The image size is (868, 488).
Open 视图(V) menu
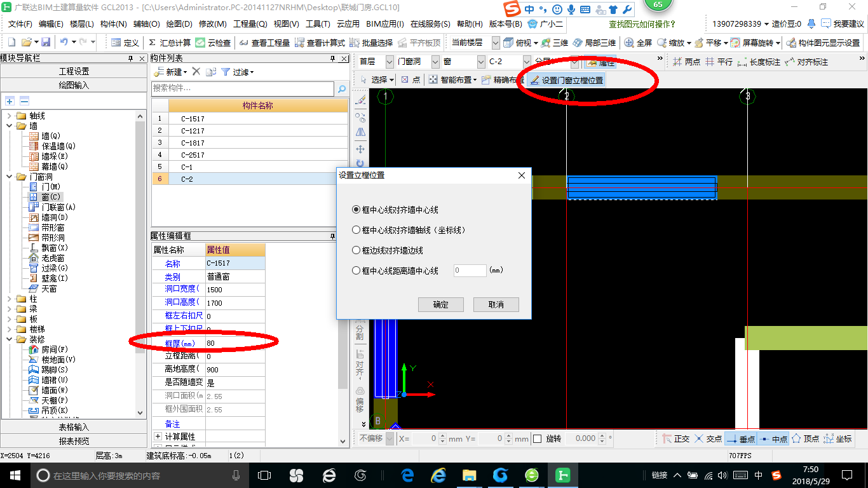tap(286, 24)
